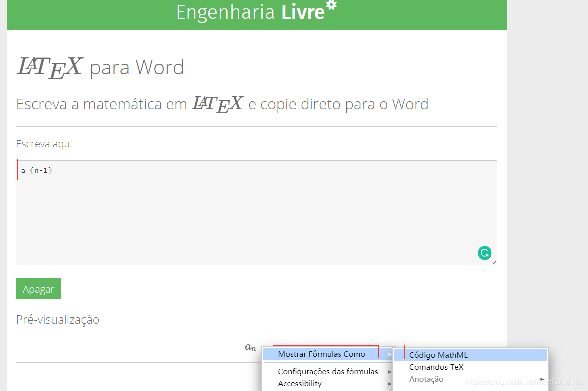
Task: Expand arrow beside Configurações das fórmulas
Action: 389,372
